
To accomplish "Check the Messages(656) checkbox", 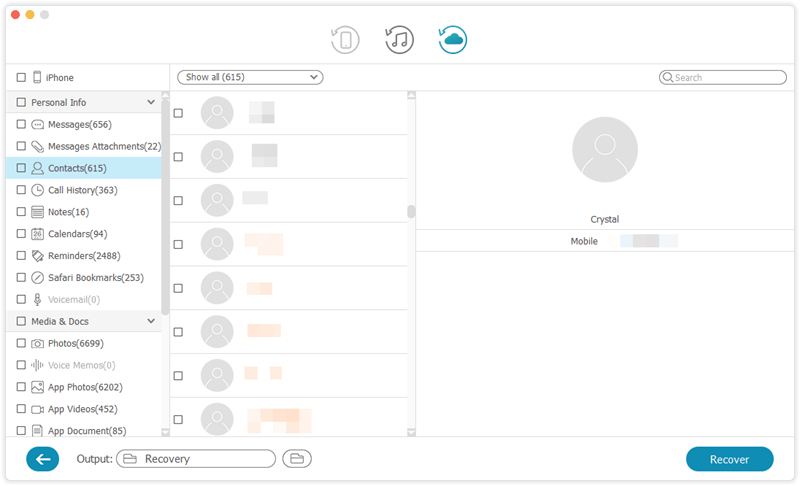I will 21,124.
